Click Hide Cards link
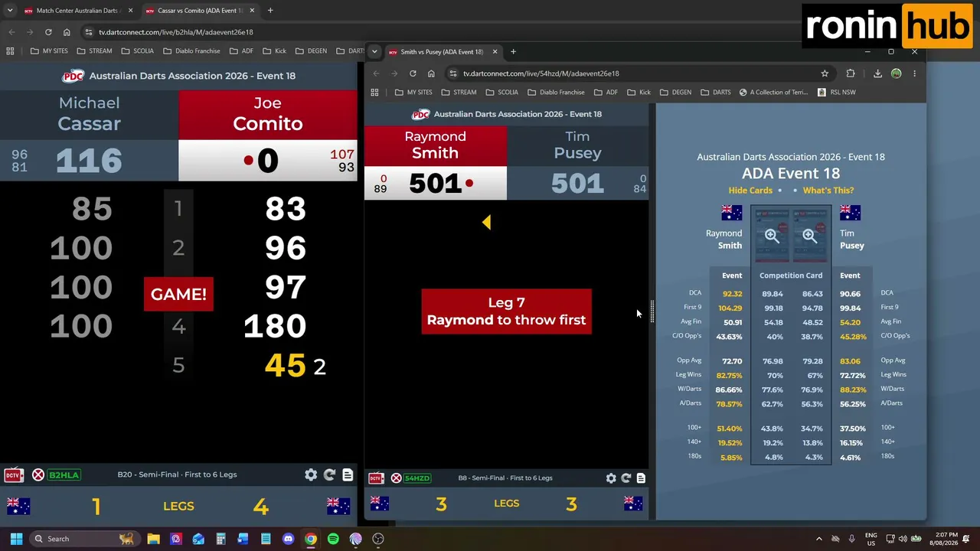 point(750,191)
